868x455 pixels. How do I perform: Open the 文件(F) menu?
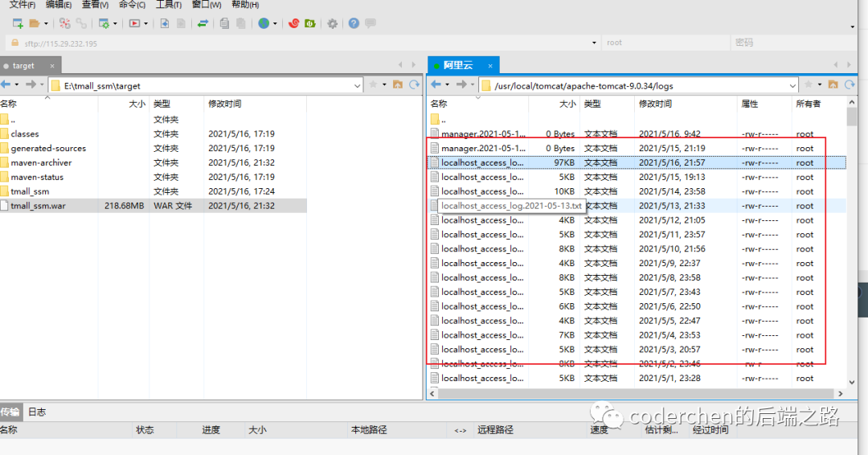click(x=23, y=5)
